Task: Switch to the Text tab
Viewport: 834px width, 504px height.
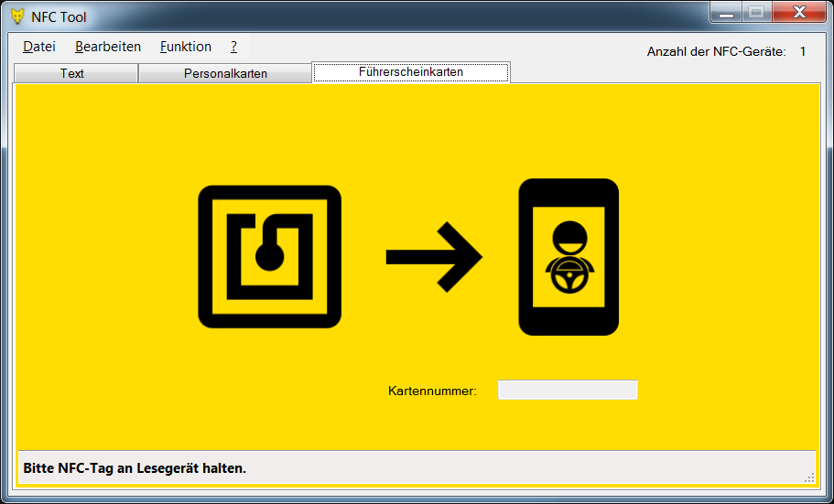Action: [x=72, y=74]
